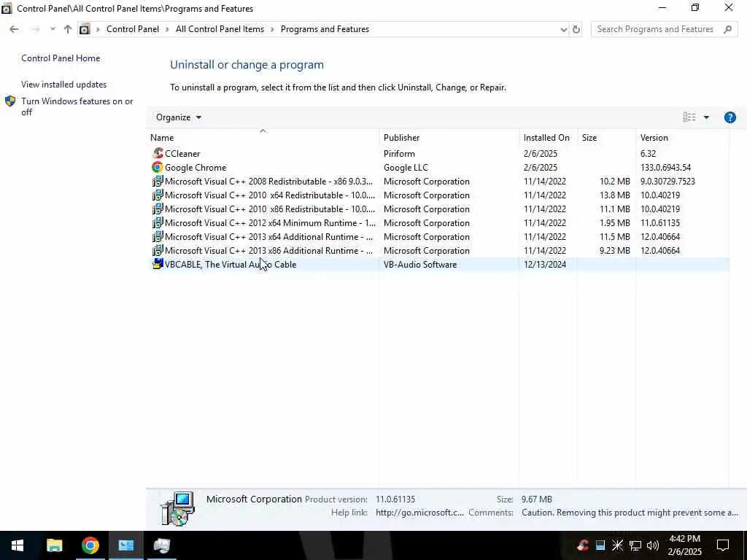
Task: Click the CCleaner program icon in list
Action: click(158, 153)
